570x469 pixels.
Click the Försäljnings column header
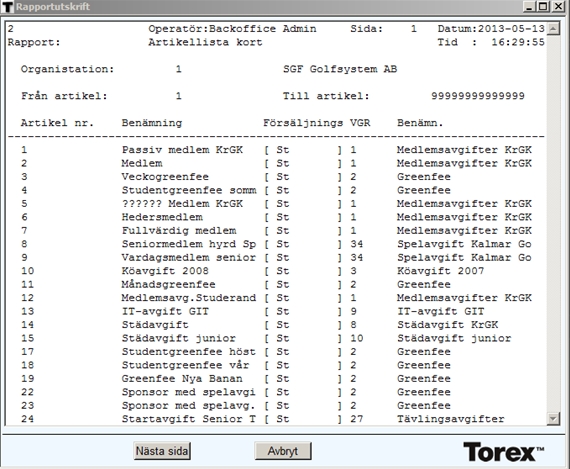coord(303,123)
